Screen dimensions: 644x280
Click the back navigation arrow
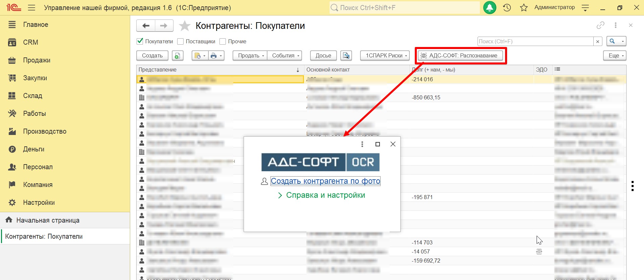pos(146,26)
